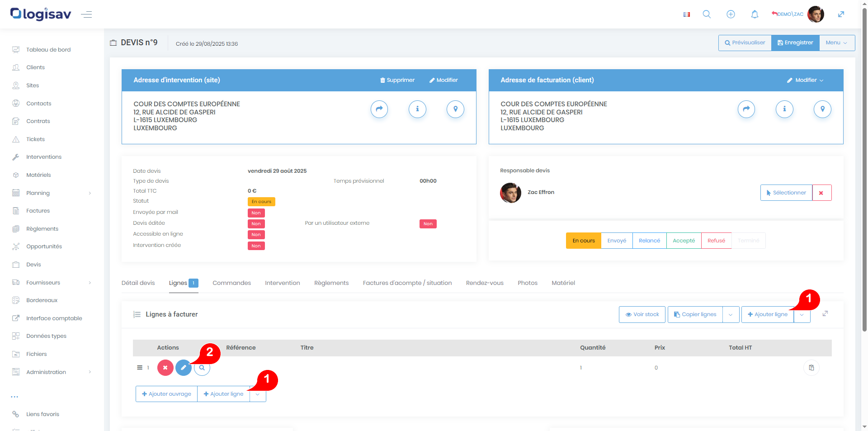Click the Ajouter ouvrage button
The image size is (868, 431).
[166, 394]
